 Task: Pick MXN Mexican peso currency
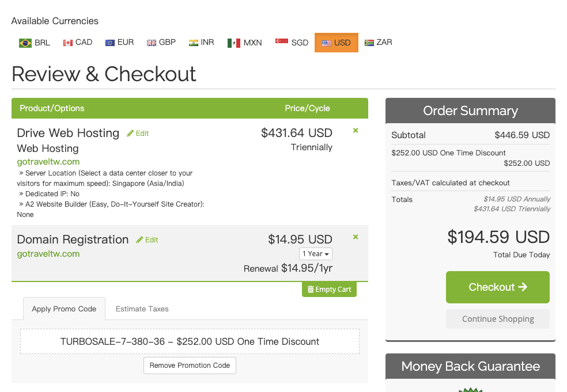click(245, 43)
